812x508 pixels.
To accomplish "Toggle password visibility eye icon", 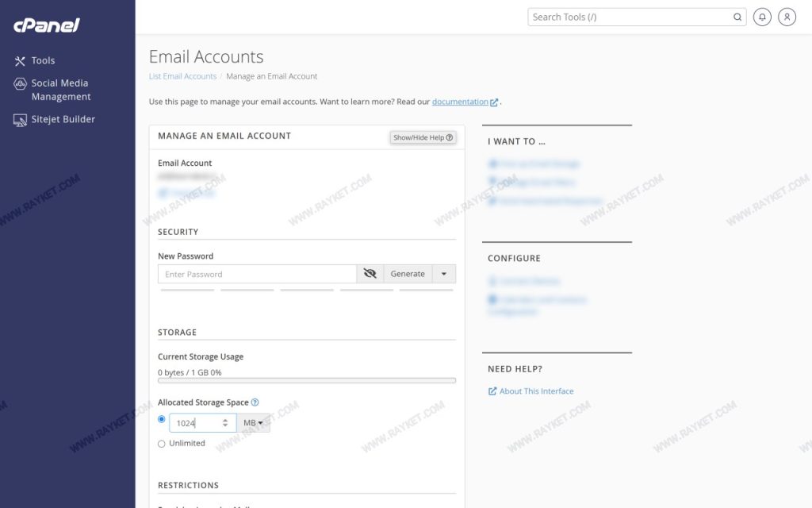I will [370, 274].
